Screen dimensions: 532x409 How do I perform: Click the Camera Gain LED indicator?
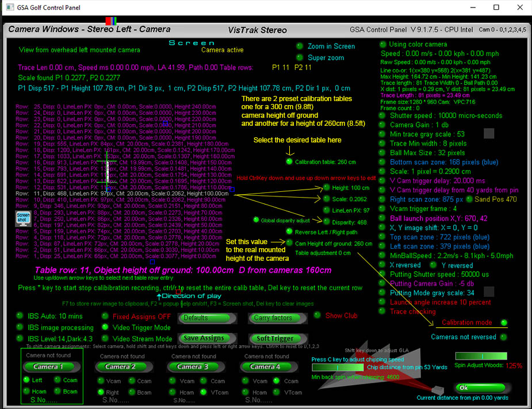(x=382, y=125)
